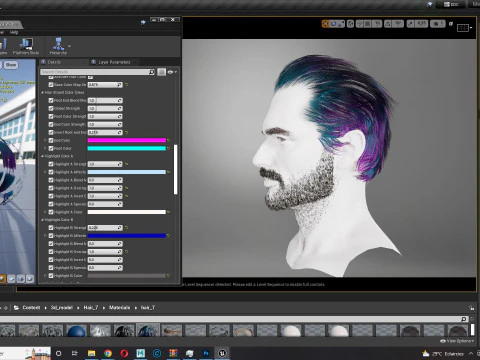Open Google Chrome from taskbar
This screenshot has height=360, width=480.
tap(108, 353)
